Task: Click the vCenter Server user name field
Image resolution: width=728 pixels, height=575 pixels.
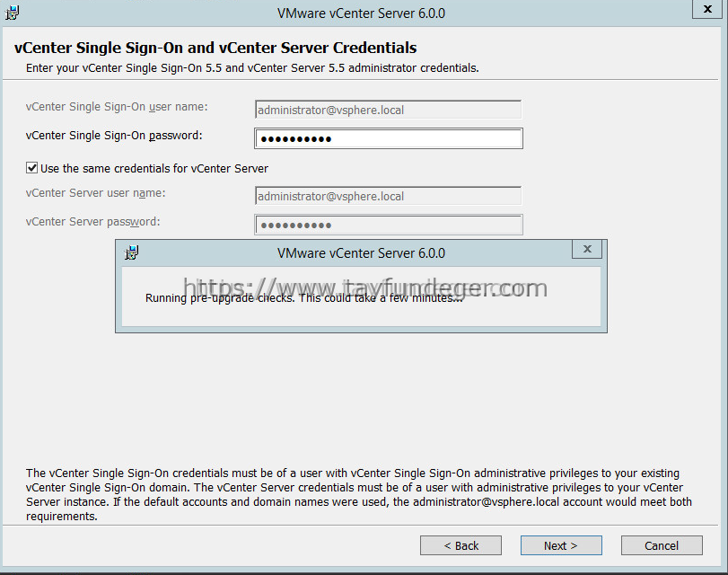Action: click(388, 196)
